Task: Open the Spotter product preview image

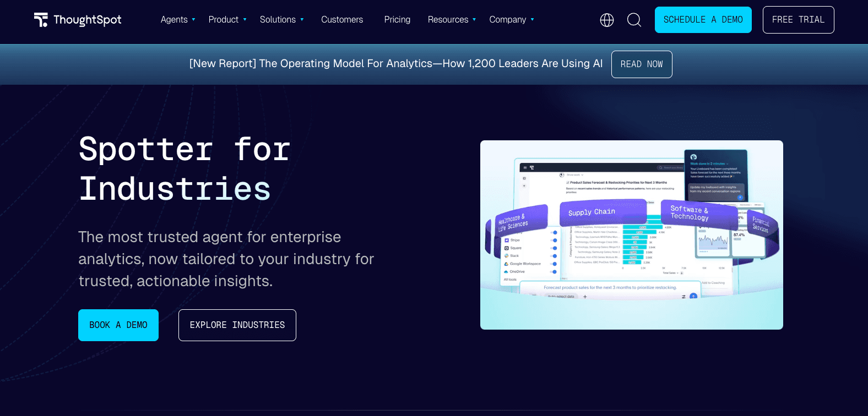Action: coord(632,235)
